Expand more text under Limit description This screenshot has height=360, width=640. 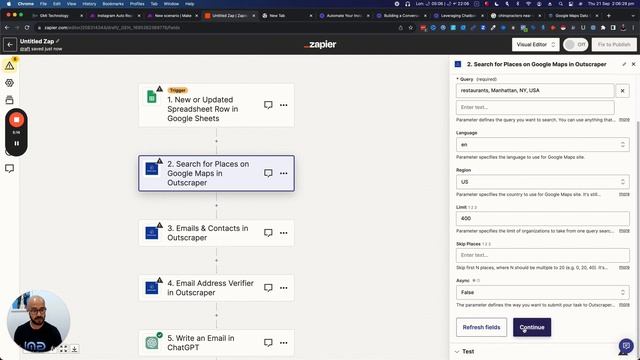624,231
